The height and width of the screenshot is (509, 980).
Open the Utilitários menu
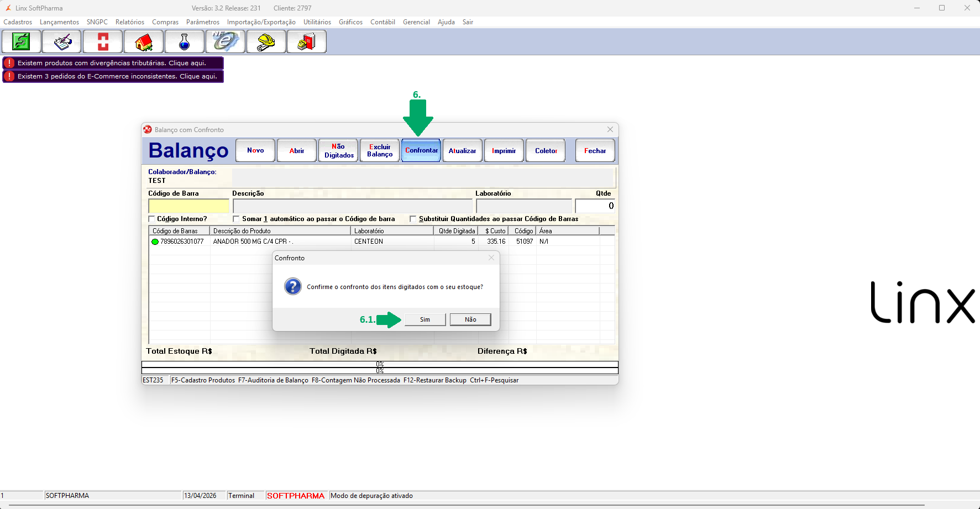click(317, 22)
